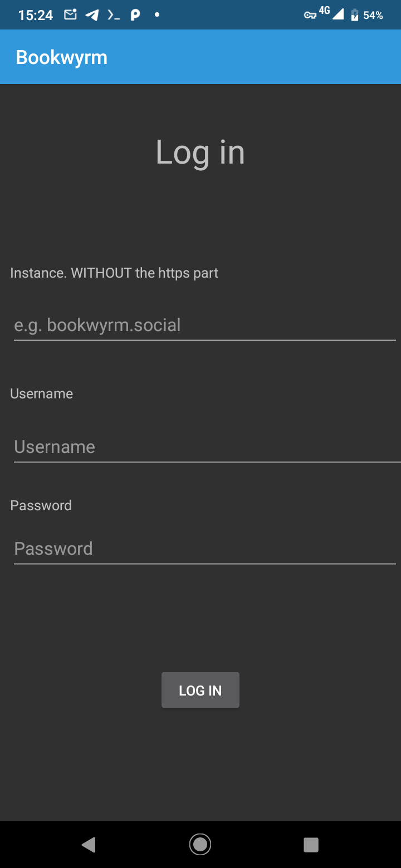Image resolution: width=401 pixels, height=868 pixels.
Task: Tap the Instance WITHOUT https label
Action: click(x=114, y=273)
